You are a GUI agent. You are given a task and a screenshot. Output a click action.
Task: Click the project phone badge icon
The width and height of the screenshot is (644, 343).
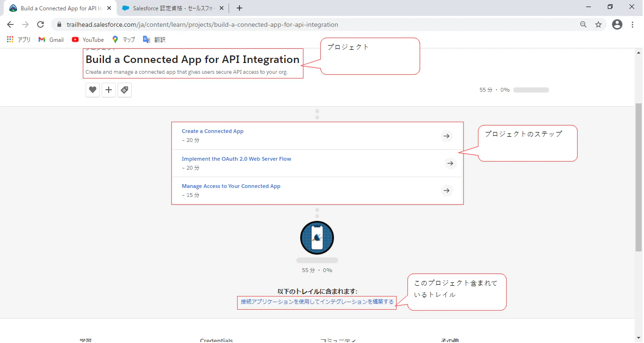[317, 238]
